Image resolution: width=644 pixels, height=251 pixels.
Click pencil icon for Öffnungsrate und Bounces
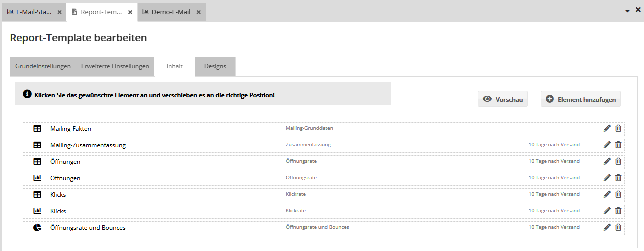[x=607, y=227]
